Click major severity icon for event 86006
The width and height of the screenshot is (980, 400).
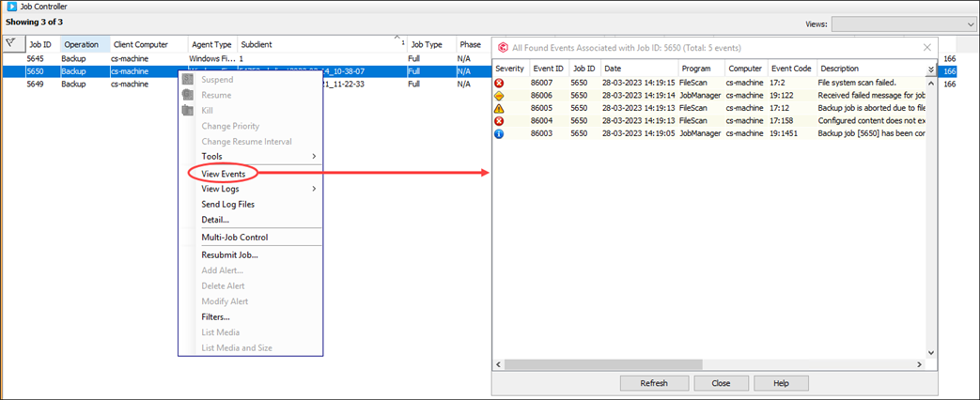[x=499, y=96]
